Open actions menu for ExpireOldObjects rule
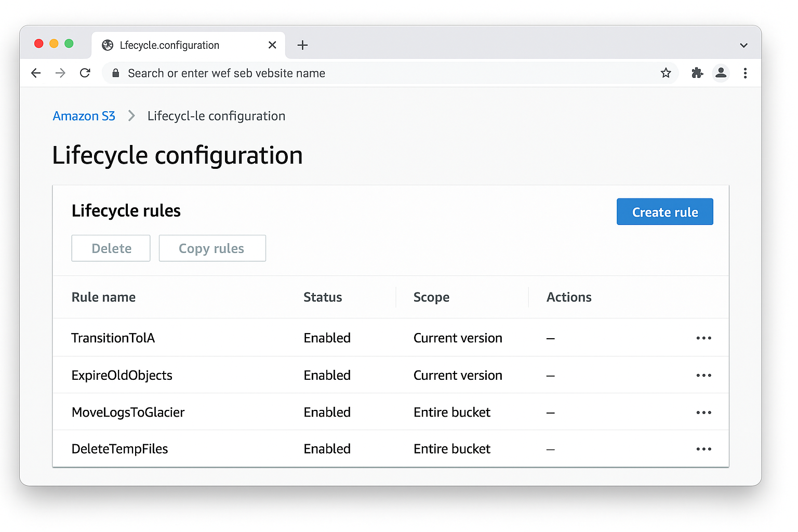 [703, 375]
